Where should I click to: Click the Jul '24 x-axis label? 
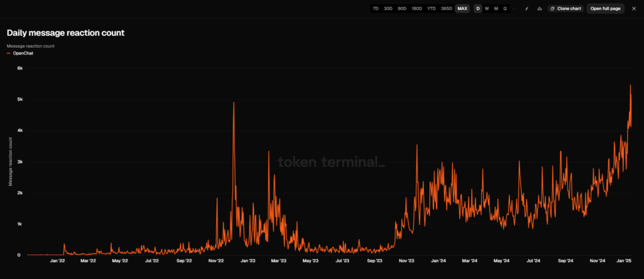coord(533,261)
